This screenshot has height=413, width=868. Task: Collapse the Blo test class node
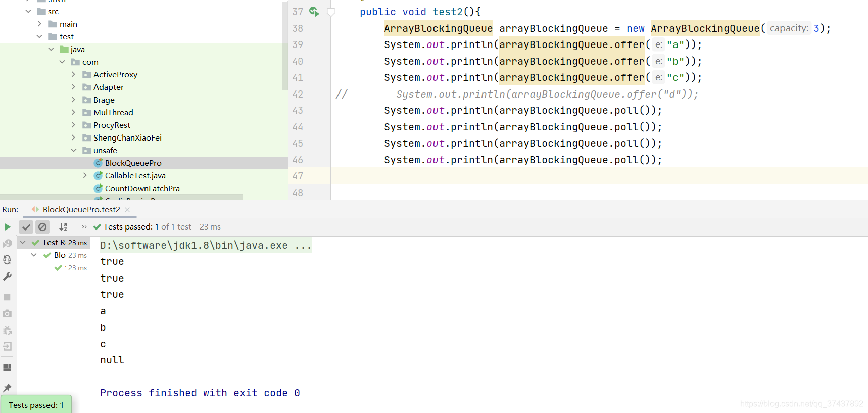coord(34,255)
